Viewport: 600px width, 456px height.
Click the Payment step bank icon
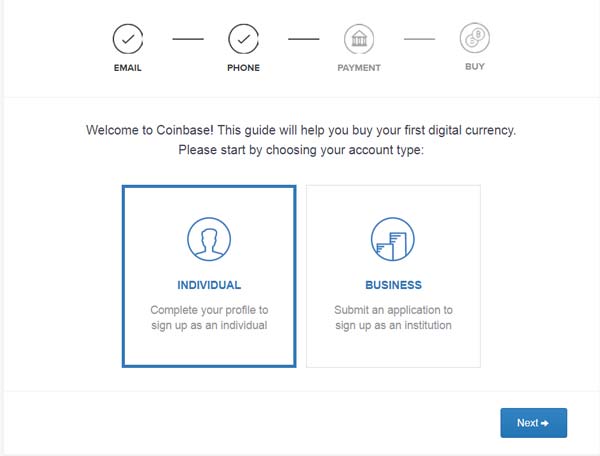tap(359, 39)
